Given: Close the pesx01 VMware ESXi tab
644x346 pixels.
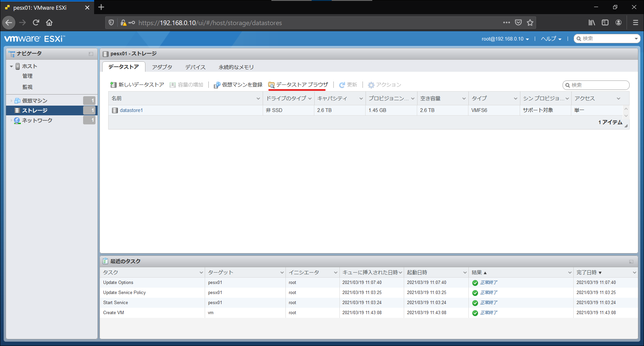Looking at the screenshot, I should [x=87, y=7].
